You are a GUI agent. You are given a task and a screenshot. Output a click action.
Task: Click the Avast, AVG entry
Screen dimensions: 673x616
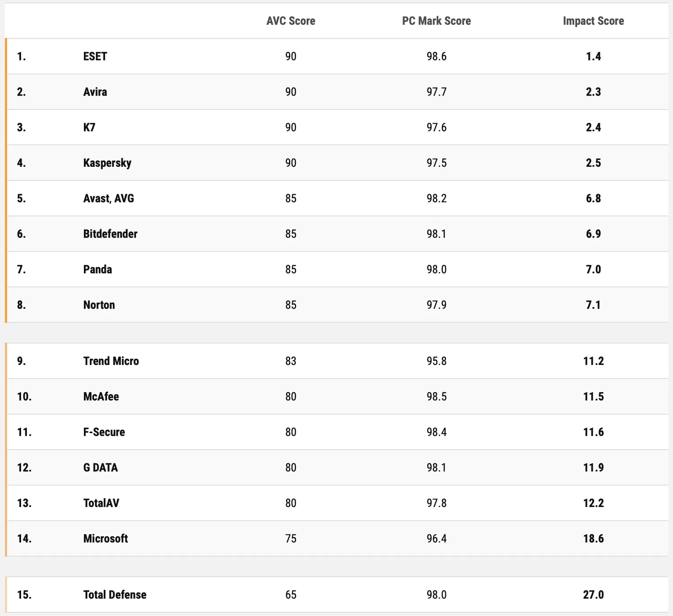click(x=109, y=198)
